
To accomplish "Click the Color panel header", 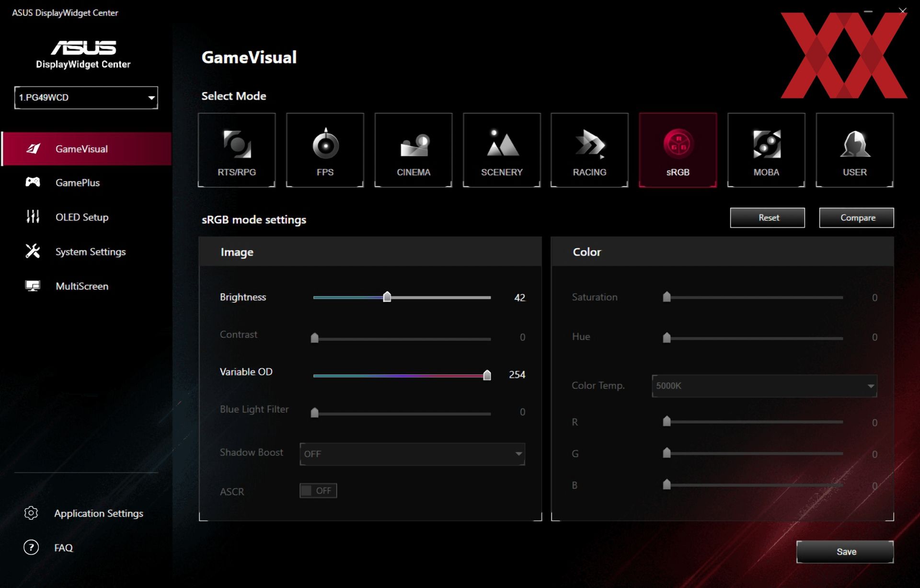I will coord(723,252).
